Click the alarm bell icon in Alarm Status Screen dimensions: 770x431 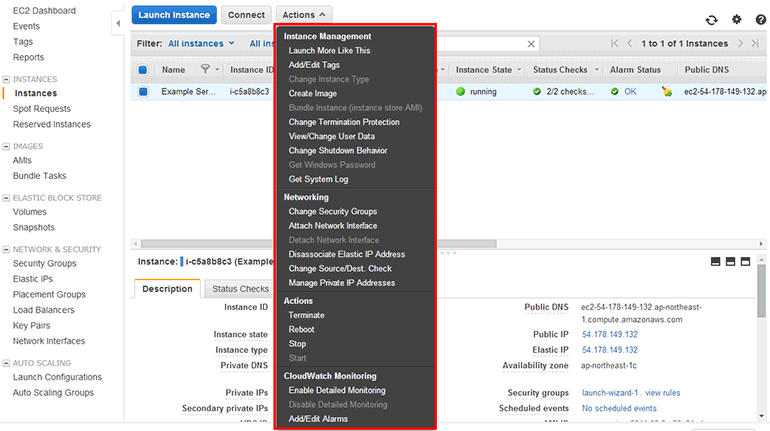tap(667, 92)
